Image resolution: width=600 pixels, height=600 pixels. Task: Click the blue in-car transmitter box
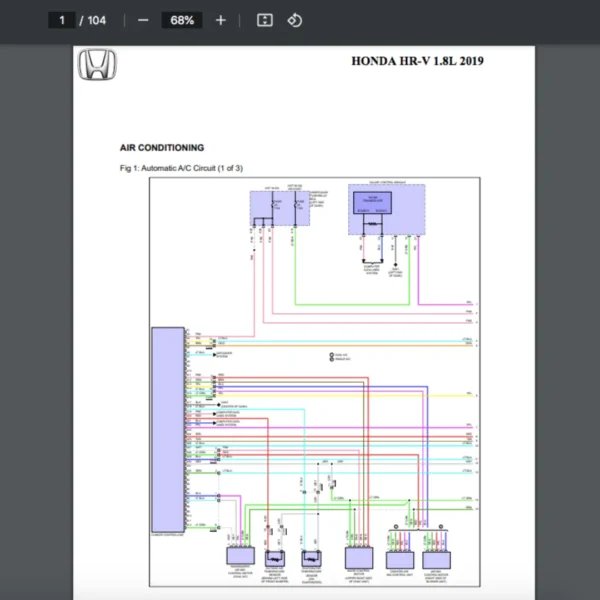(373, 203)
